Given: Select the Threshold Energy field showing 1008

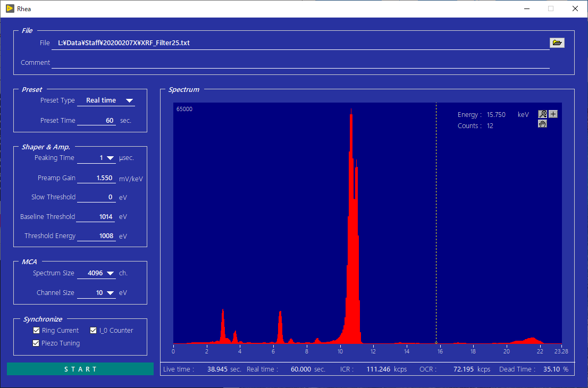Looking at the screenshot, I should point(96,236).
